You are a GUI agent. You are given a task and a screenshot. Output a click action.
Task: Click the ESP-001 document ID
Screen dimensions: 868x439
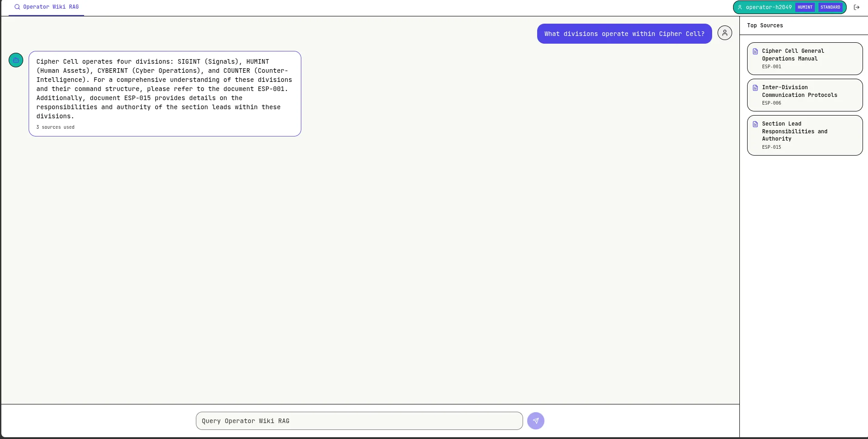(772, 67)
